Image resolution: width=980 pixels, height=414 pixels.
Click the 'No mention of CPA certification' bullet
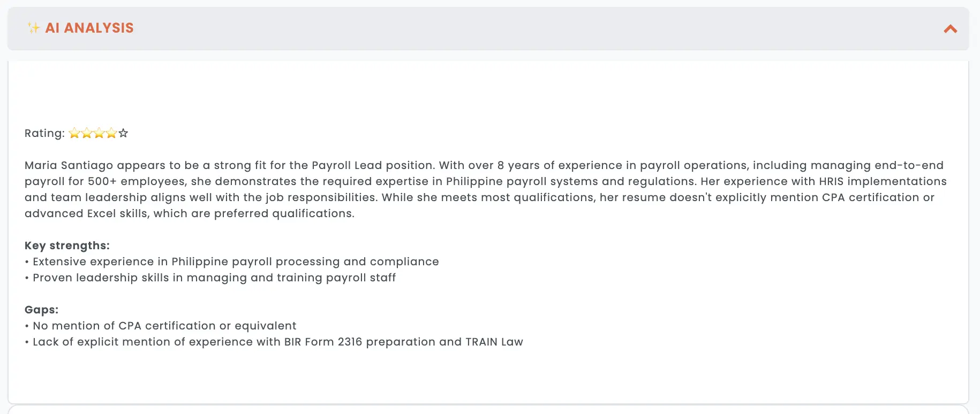[161, 326]
